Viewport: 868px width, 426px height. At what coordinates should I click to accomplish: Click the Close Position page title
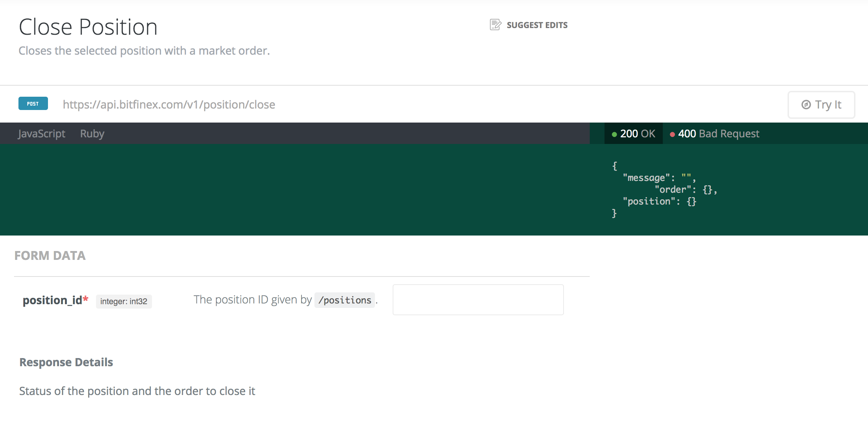[x=88, y=26]
